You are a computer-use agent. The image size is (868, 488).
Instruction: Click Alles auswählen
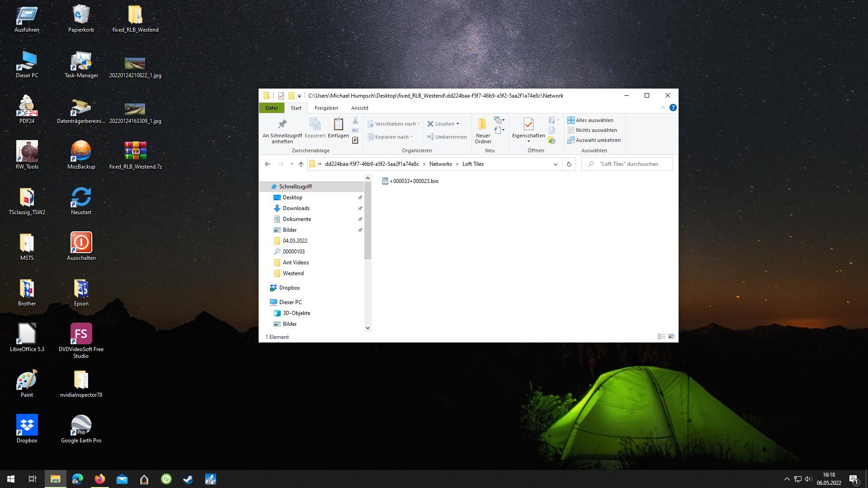point(594,120)
